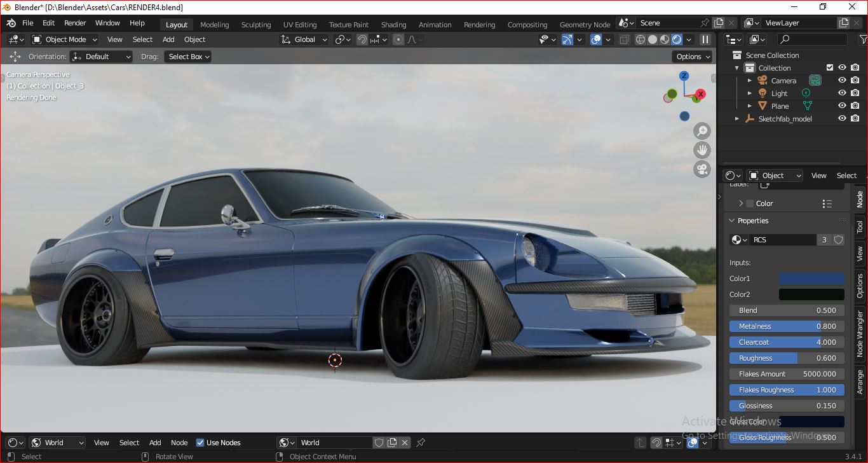Enable fake user shield for World material
The image size is (868, 463).
click(x=379, y=442)
